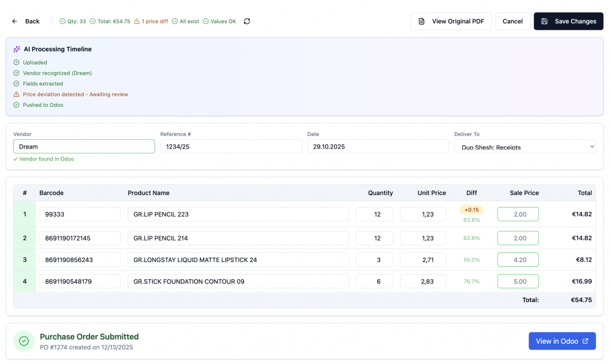The height and width of the screenshot is (364, 611).
Task: Focus the Vendor field containing Dream
Action: (84, 147)
